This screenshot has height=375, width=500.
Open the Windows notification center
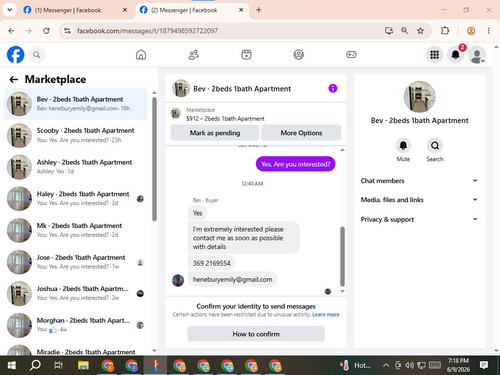(484, 365)
